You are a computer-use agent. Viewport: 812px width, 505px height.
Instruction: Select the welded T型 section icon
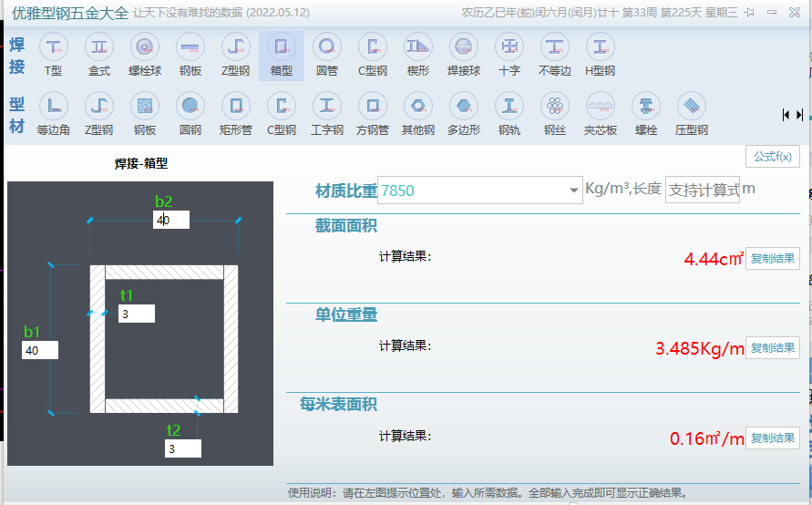click(54, 55)
